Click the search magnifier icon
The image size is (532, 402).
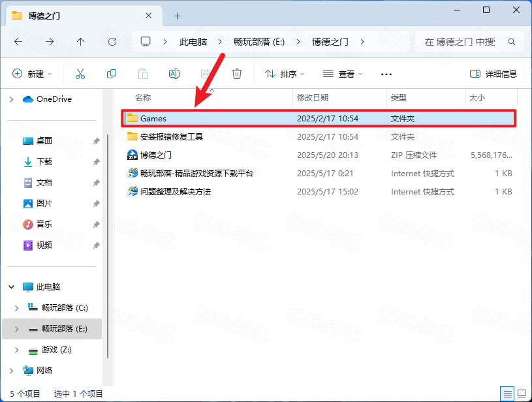[512, 42]
